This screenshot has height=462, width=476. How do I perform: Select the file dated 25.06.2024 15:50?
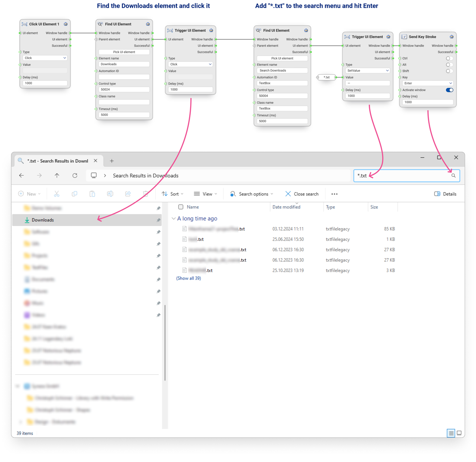coord(288,239)
